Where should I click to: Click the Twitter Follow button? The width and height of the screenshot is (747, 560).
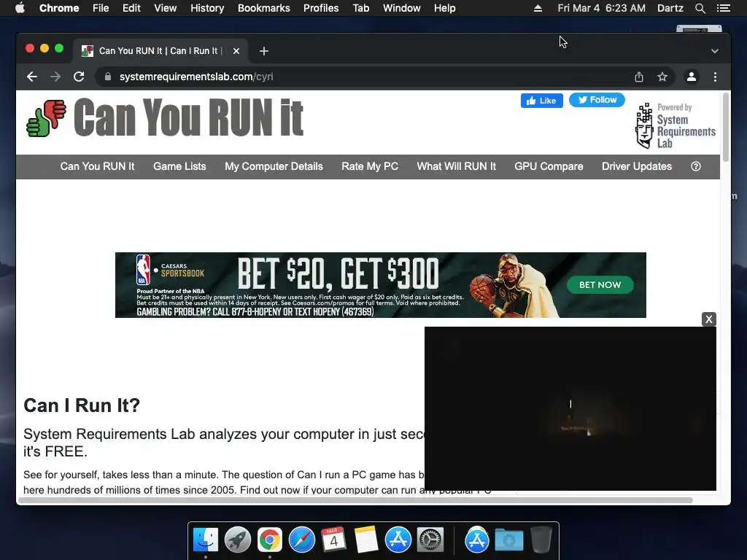pyautogui.click(x=597, y=100)
